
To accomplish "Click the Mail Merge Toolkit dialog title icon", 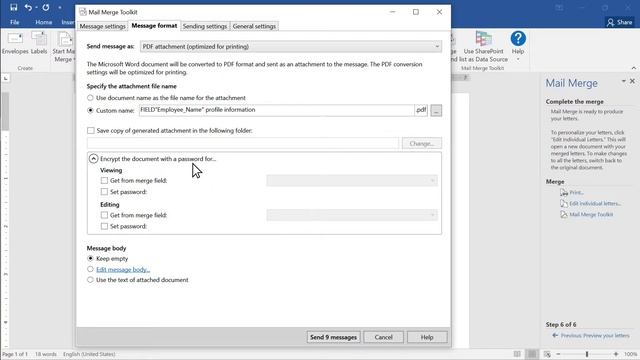I will click(x=83, y=12).
